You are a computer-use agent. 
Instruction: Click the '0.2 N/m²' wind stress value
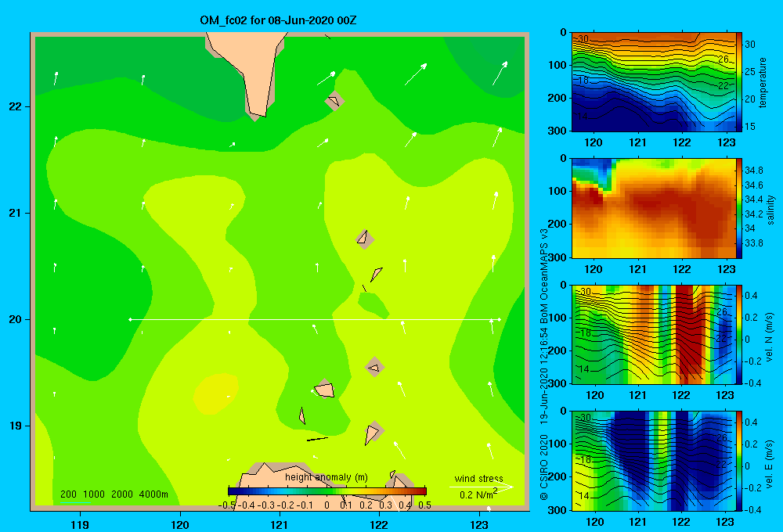(478, 494)
